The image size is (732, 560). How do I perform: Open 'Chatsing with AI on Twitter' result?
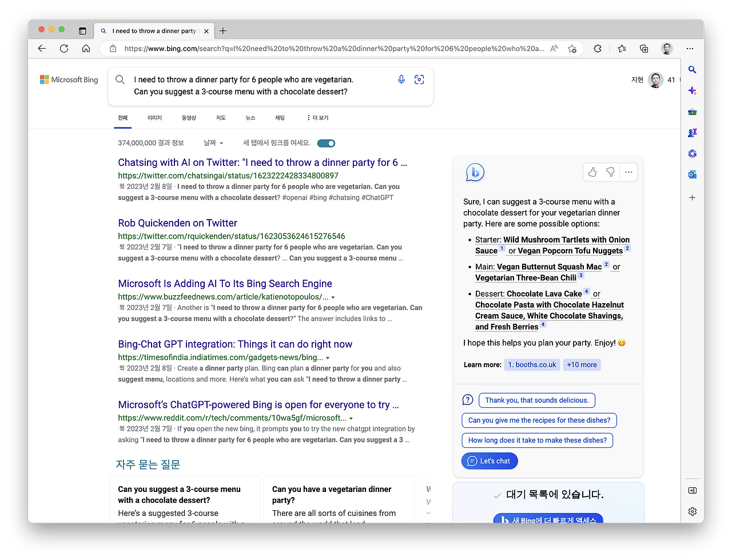[262, 162]
